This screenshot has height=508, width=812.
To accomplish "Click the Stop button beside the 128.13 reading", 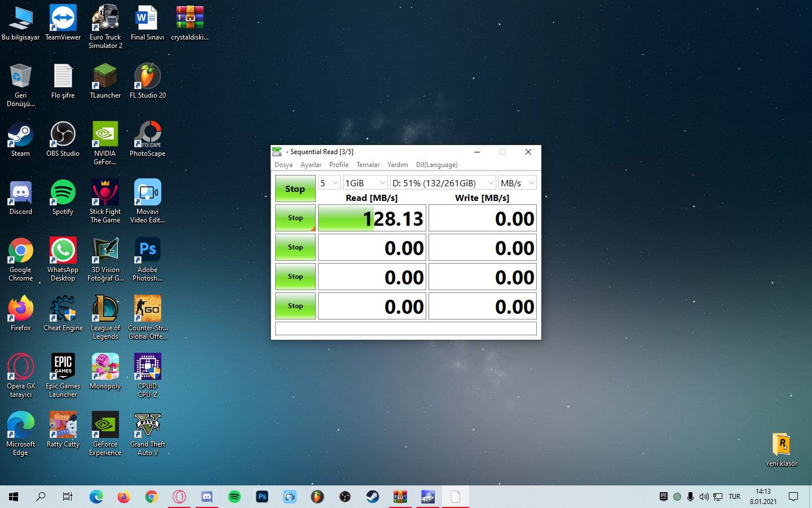I will click(x=295, y=218).
